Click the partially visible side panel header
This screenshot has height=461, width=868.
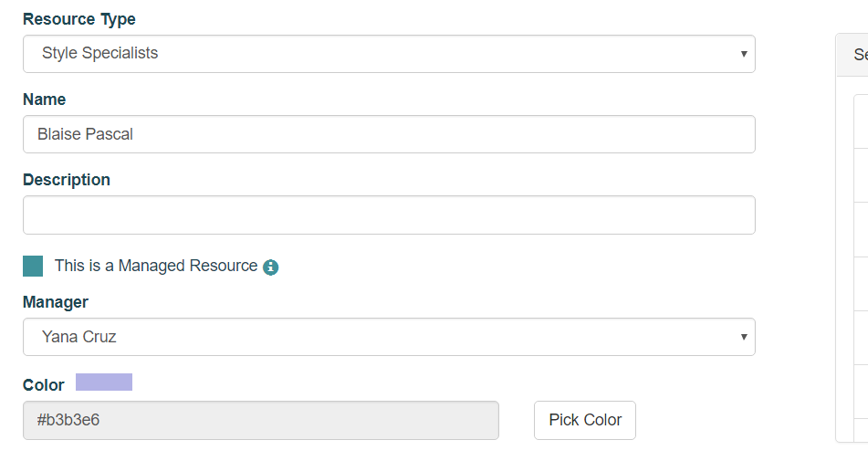click(x=852, y=55)
